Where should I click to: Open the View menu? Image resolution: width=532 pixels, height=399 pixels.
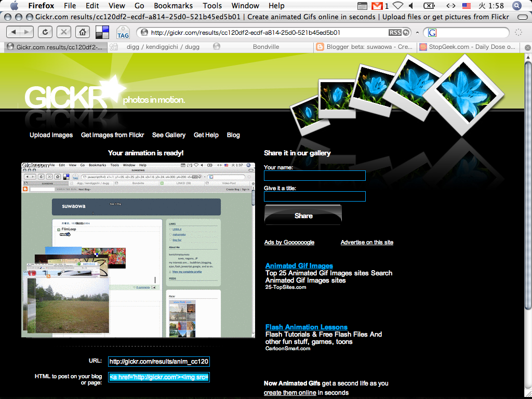[x=117, y=6]
